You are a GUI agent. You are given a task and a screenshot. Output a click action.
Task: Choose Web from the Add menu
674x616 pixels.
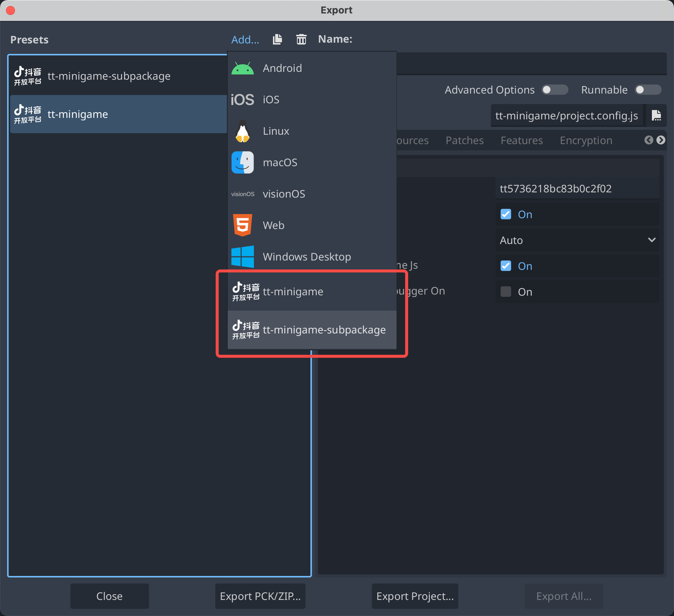pyautogui.click(x=273, y=225)
